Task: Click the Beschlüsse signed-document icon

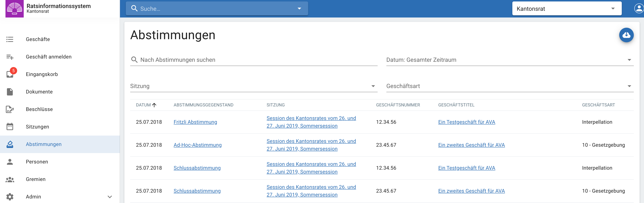Action: pyautogui.click(x=10, y=109)
